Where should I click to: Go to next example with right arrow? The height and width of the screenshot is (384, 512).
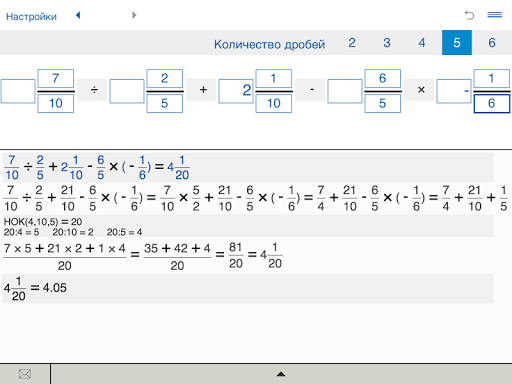tap(134, 15)
